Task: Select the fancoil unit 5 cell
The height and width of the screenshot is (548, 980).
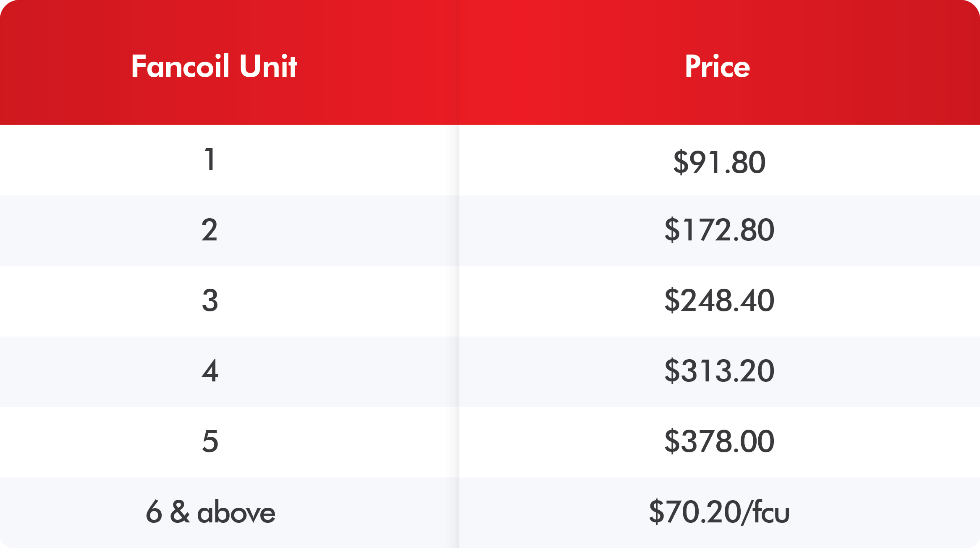Action: pos(229,442)
